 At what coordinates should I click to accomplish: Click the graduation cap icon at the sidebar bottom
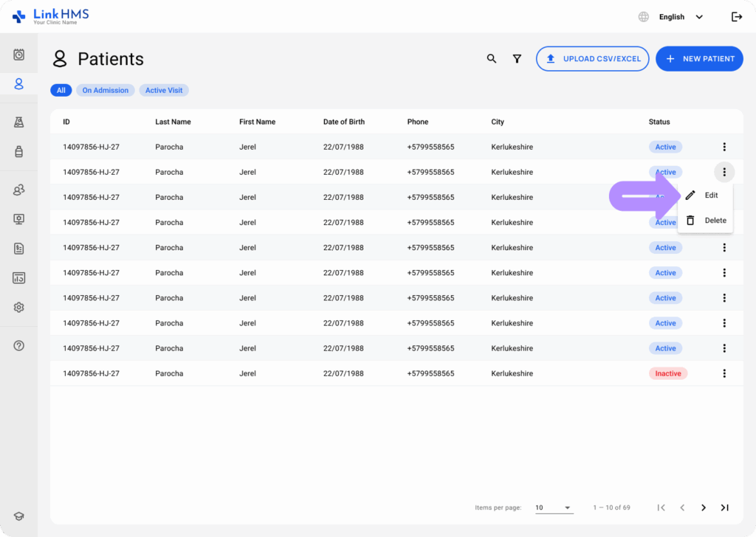pyautogui.click(x=19, y=516)
